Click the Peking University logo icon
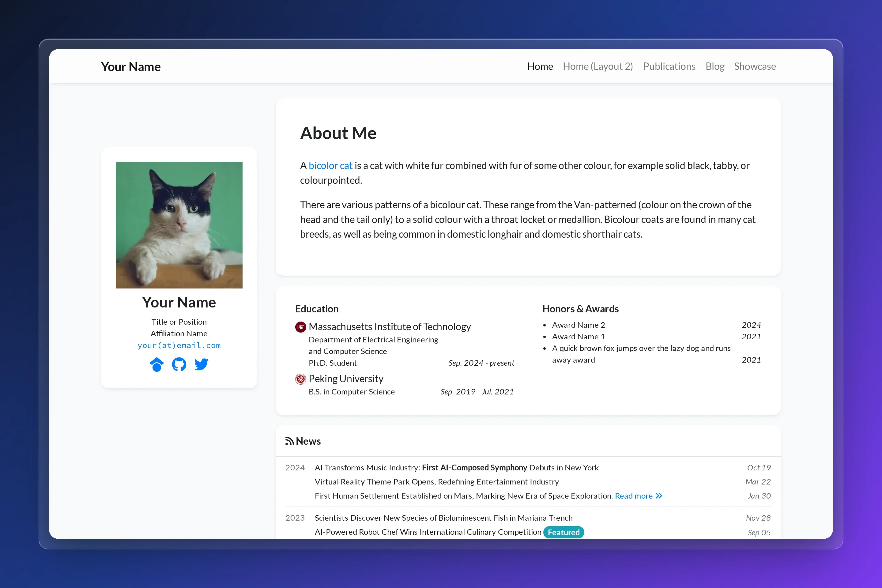 tap(300, 379)
